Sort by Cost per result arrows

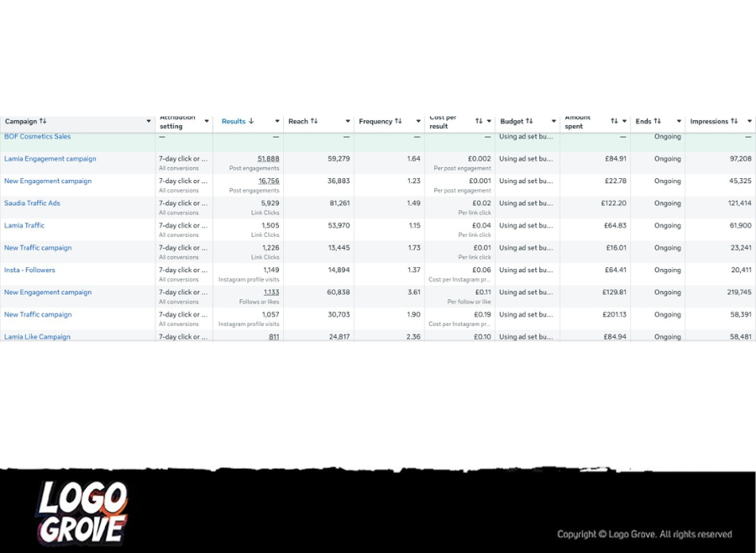click(x=479, y=121)
